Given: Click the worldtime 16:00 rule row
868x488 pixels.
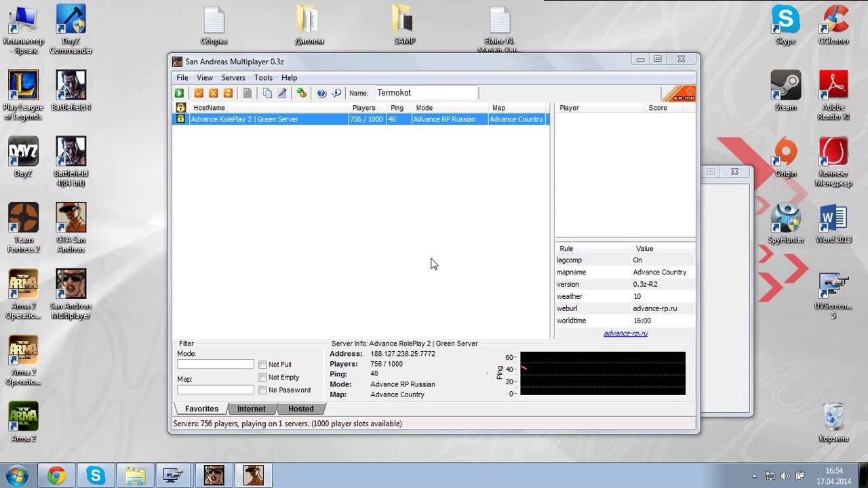Looking at the screenshot, I should pos(625,321).
